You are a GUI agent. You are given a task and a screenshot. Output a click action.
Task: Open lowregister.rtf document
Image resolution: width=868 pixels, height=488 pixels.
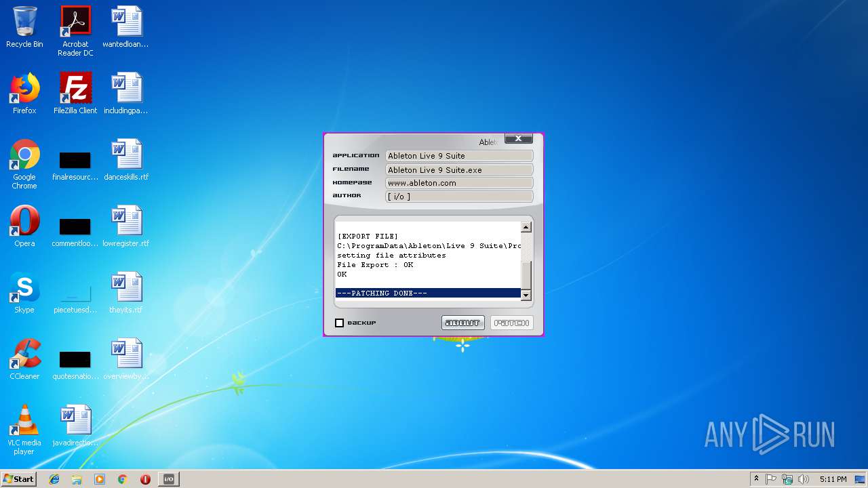pos(126,226)
